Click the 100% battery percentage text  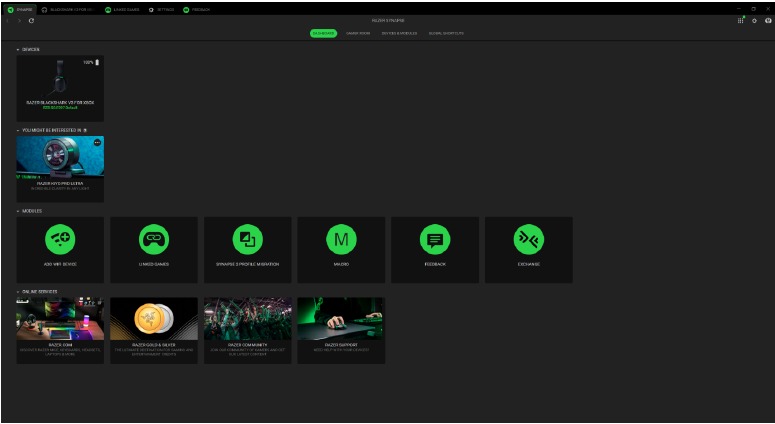pyautogui.click(x=88, y=63)
